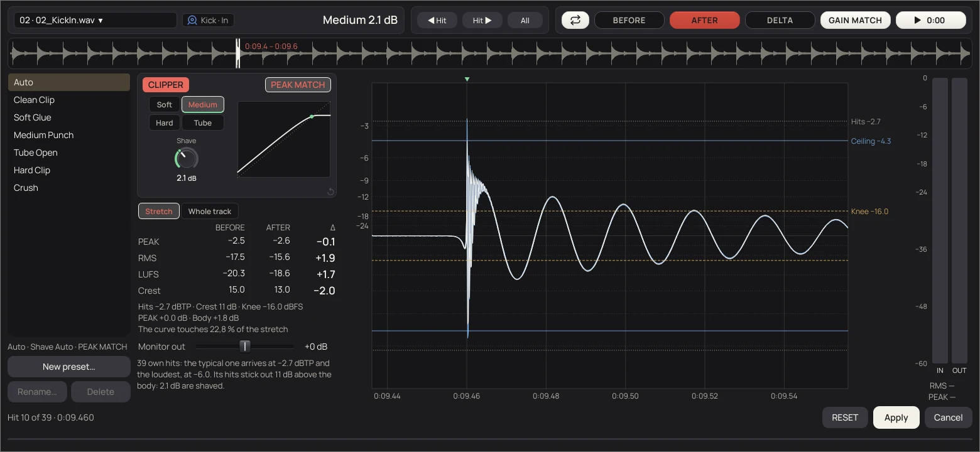Select the Medium Punch preset
980x452 pixels.
69,135
